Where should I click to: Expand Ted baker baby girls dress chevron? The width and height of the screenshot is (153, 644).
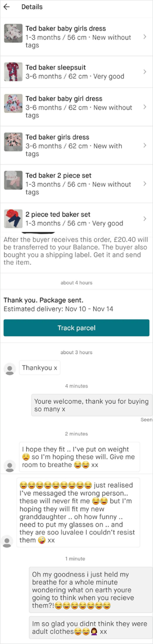tap(145, 37)
